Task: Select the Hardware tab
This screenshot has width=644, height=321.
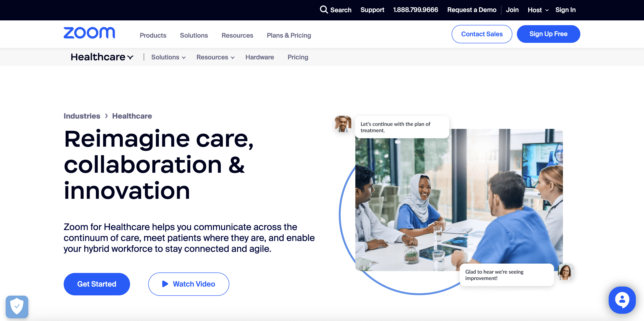Action: pos(259,57)
